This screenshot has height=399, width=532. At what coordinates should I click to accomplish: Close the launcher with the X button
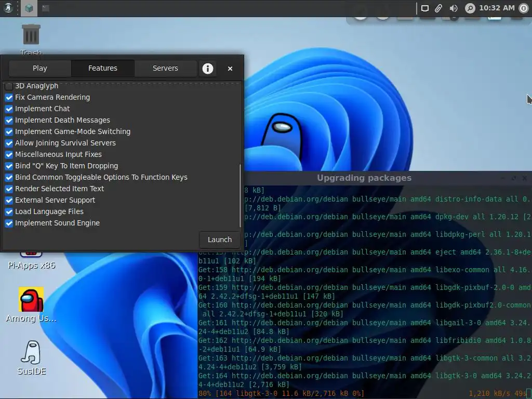[x=230, y=69]
